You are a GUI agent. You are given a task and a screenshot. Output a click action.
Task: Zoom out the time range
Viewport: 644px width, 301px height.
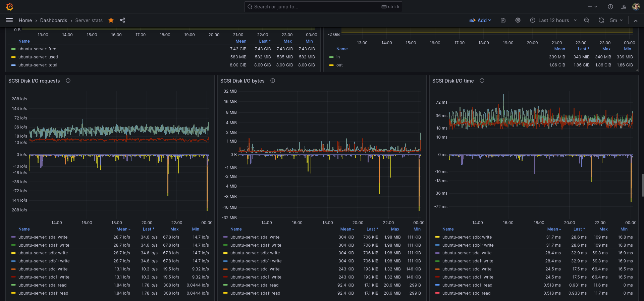tap(587, 20)
